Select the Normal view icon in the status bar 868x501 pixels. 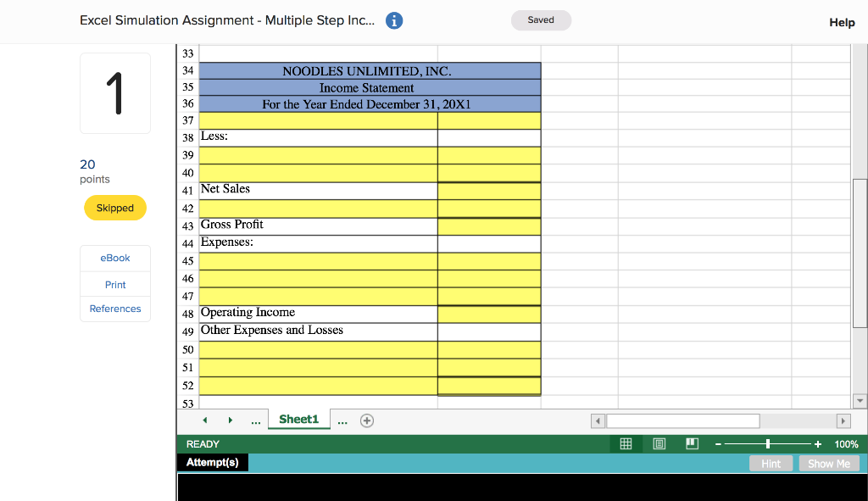coord(626,443)
